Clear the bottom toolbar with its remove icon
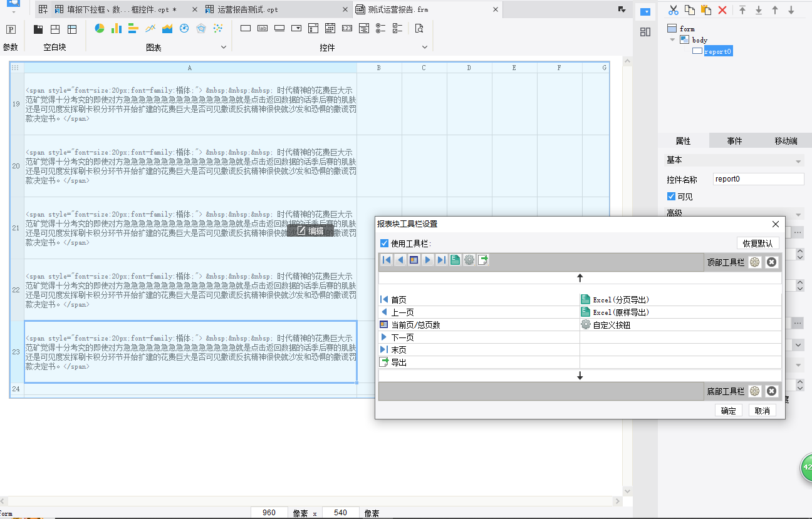812x519 pixels. 772,391
